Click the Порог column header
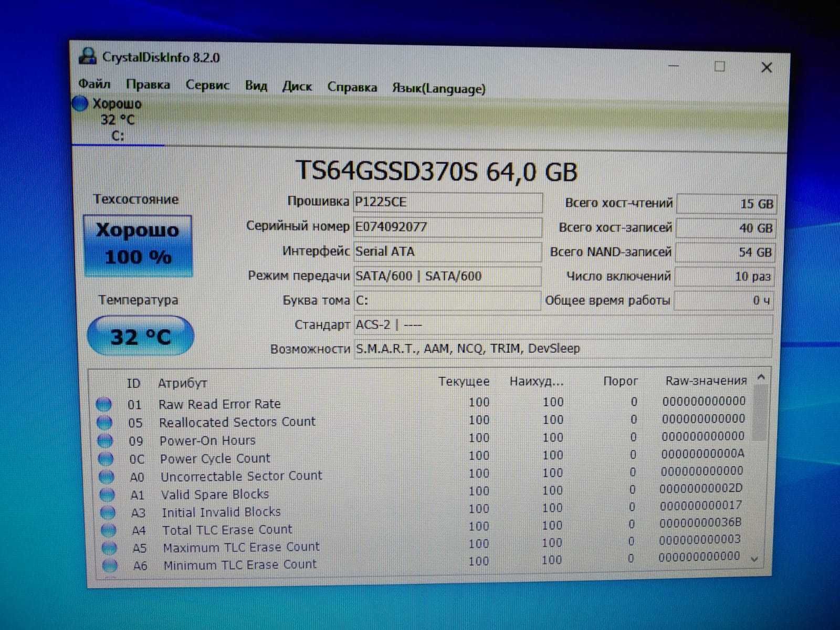The height and width of the screenshot is (630, 840). (x=621, y=381)
